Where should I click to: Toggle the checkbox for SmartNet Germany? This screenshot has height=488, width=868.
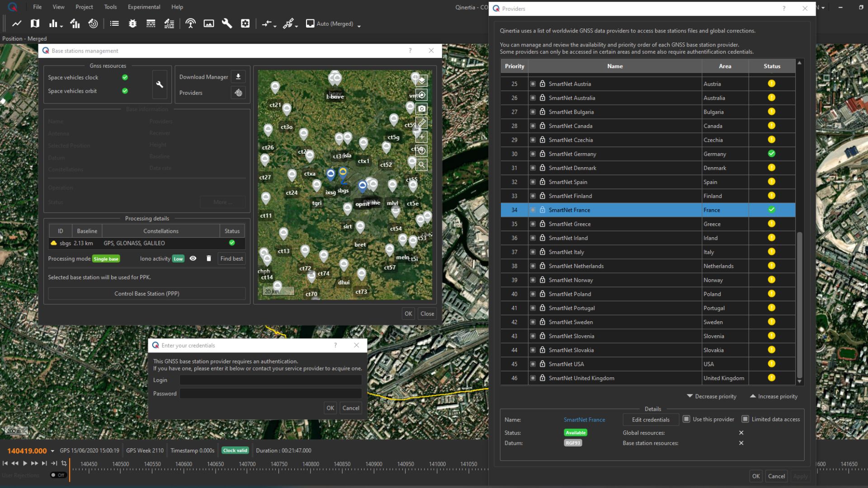coord(533,154)
